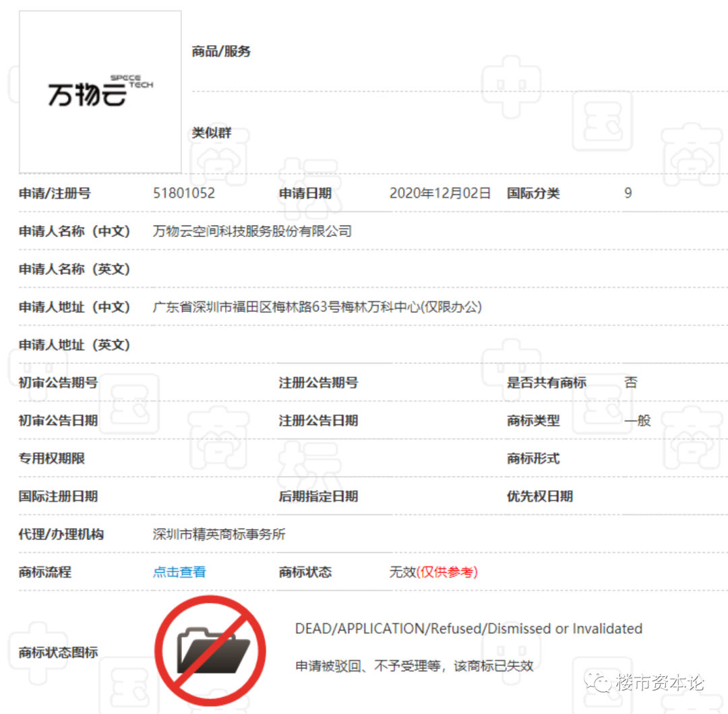The width and height of the screenshot is (728, 714).
Task: Select registration number 51801052
Action: point(184,193)
